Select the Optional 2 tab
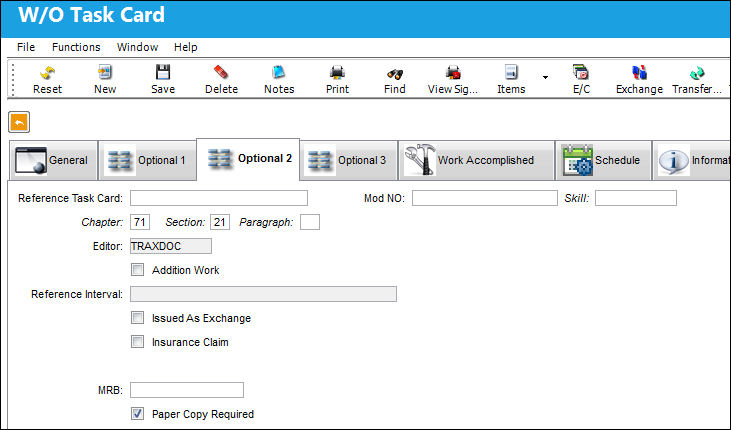This screenshot has width=731, height=430. pos(248,159)
